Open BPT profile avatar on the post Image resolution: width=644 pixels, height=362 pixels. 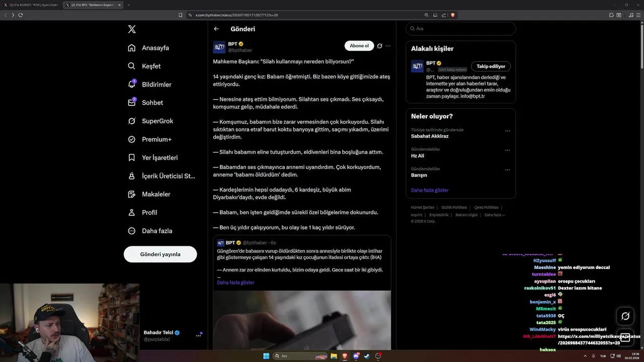(x=219, y=47)
